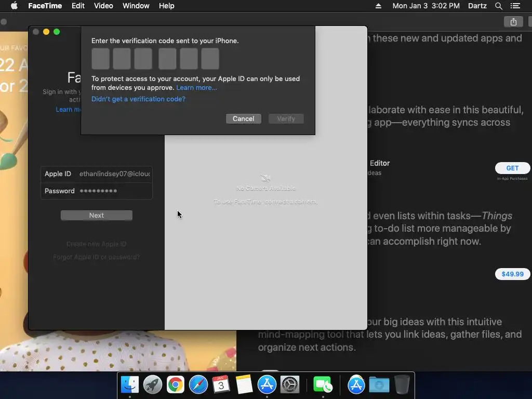Viewport: 532px width, 399px height.
Task: Click the Next sign-in button
Action: [96, 216]
